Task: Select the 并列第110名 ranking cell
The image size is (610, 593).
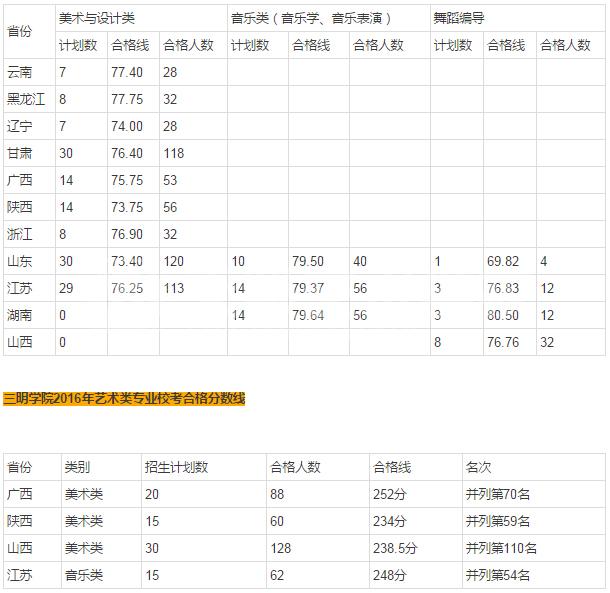Action: (x=501, y=548)
